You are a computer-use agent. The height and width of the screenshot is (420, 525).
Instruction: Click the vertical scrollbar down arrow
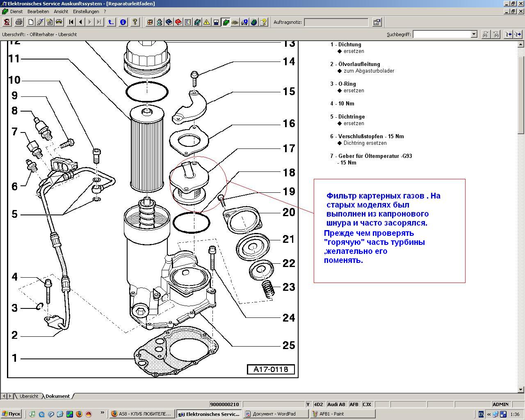521,390
